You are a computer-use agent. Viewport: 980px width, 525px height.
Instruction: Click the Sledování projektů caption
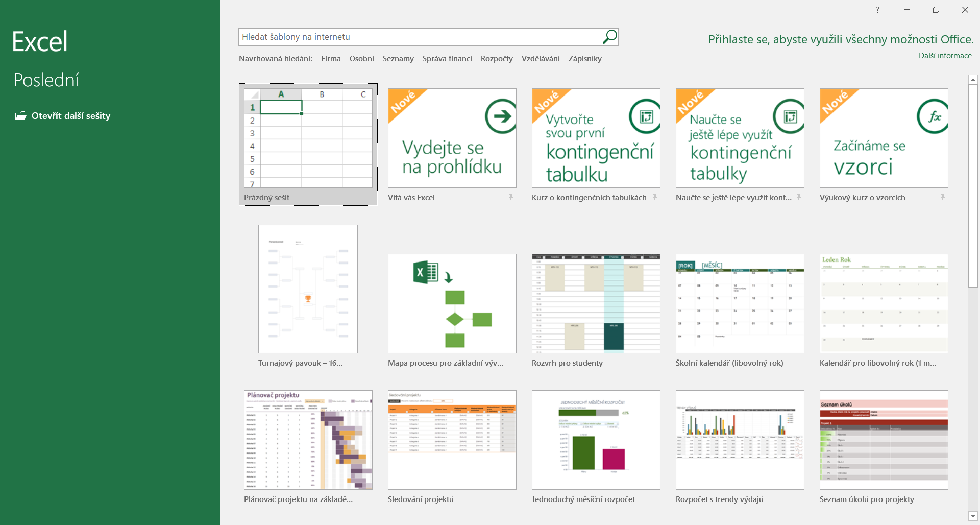click(421, 499)
